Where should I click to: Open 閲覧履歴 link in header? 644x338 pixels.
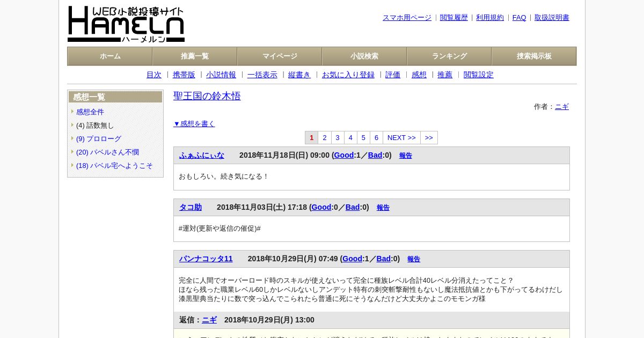(454, 18)
